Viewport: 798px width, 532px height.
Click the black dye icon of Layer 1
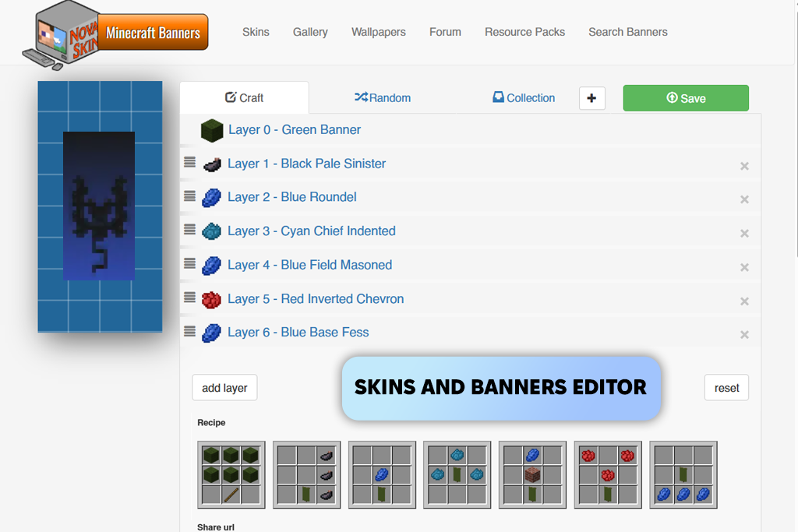tap(212, 164)
